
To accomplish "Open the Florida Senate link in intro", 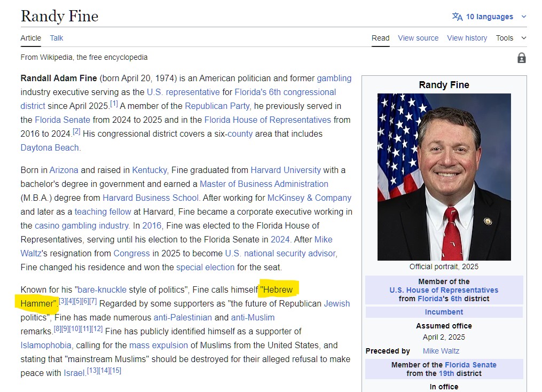I will [62, 120].
